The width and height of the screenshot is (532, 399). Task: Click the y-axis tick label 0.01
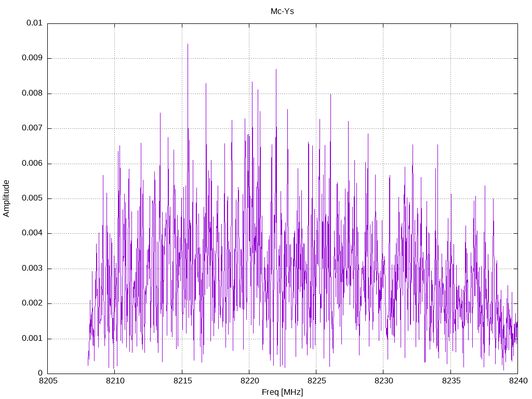tap(35, 23)
